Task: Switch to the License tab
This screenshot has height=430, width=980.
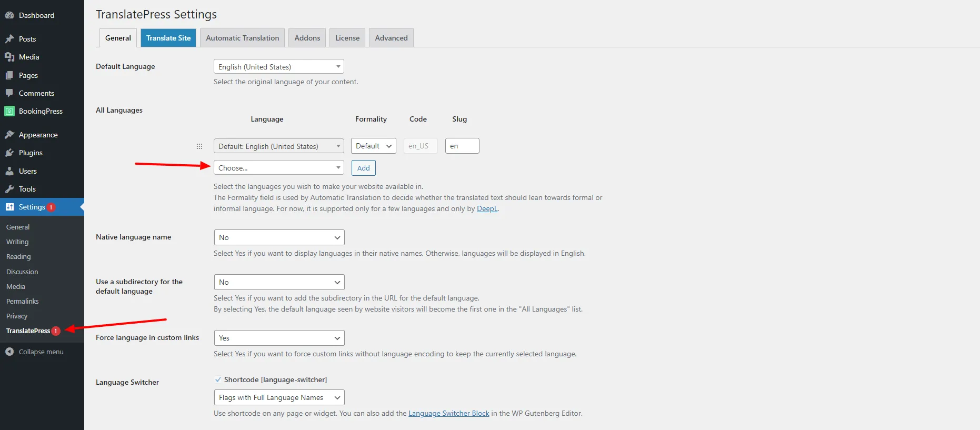Action: point(347,38)
